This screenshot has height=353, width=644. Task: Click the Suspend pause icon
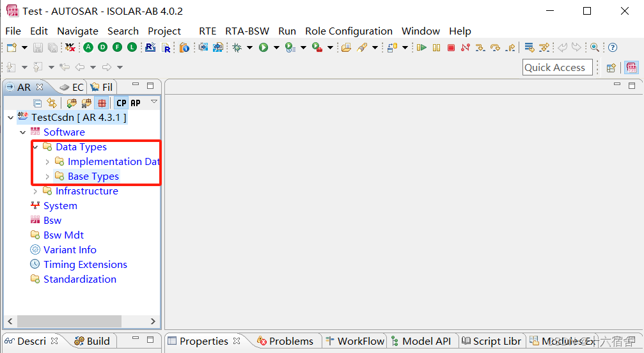[x=436, y=47]
